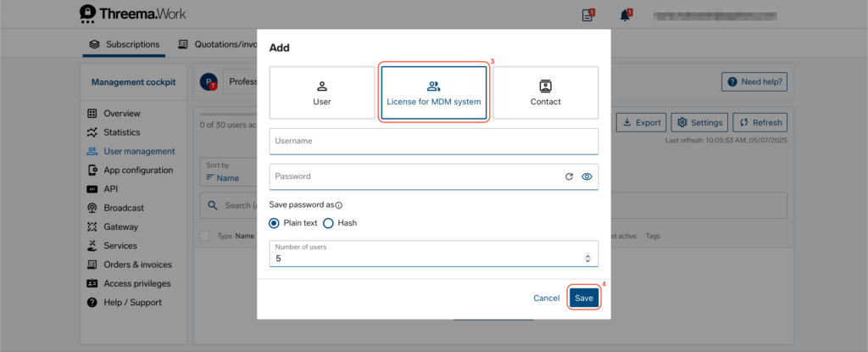868x352 pixels.
Task: Click the search magnifier icon
Action: 213,205
